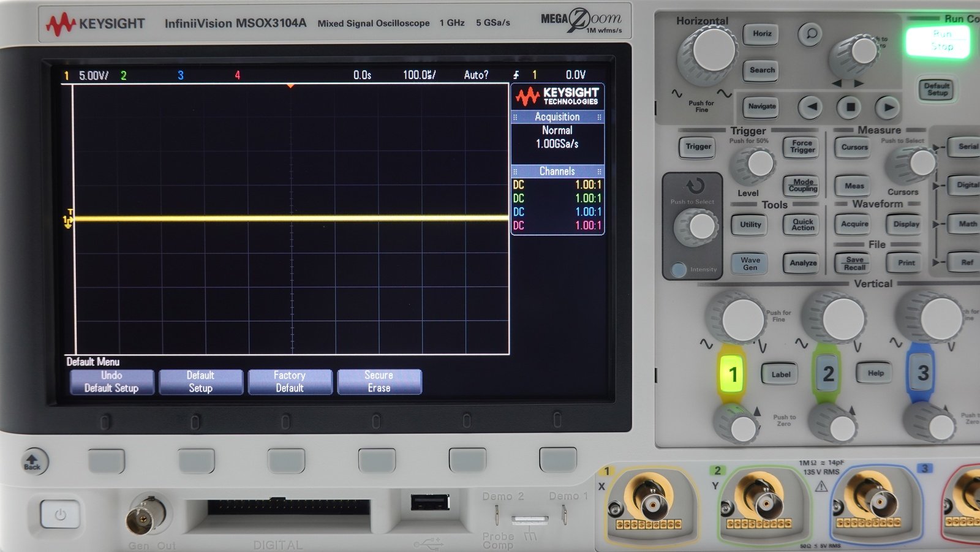Open the Search function

(762, 70)
